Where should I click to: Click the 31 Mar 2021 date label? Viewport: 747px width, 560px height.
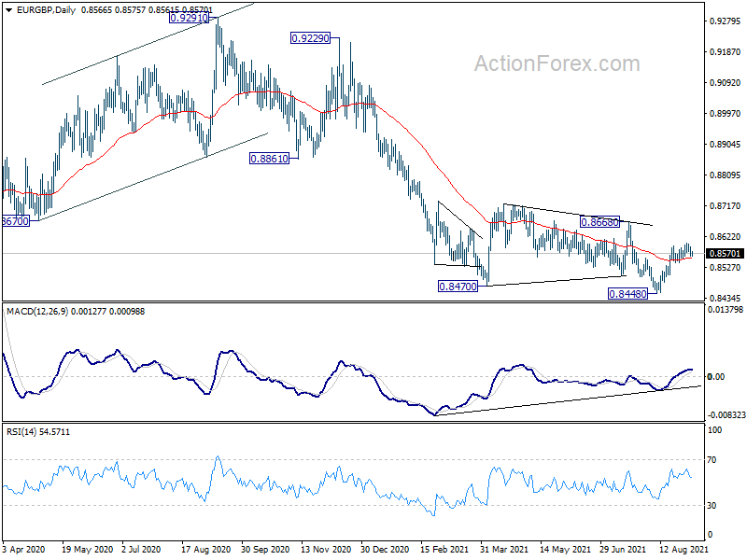[x=504, y=549]
